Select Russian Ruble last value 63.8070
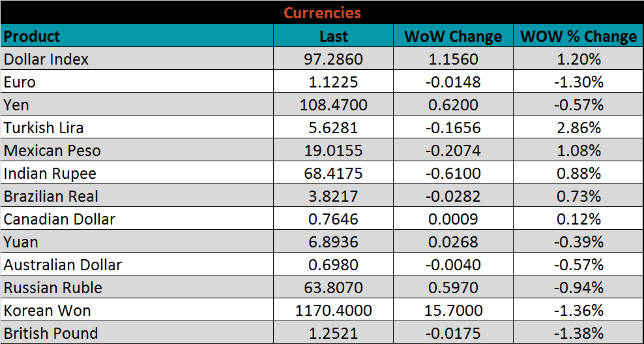This screenshot has width=644, height=344. pyautogui.click(x=333, y=288)
